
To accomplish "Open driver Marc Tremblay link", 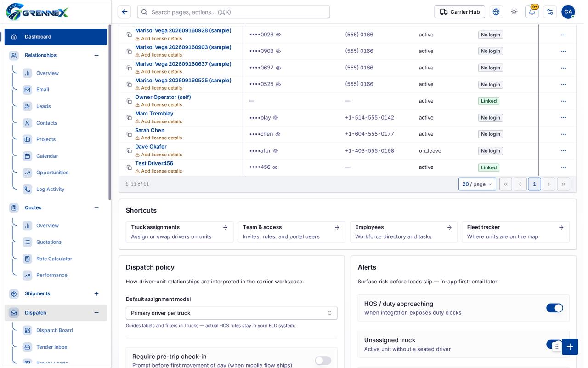I will pos(154,114).
